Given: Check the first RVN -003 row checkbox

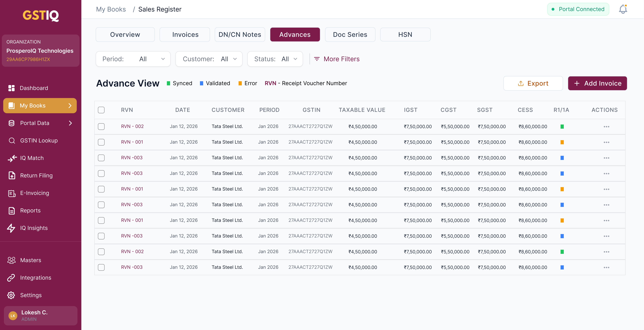Looking at the screenshot, I should point(101,158).
